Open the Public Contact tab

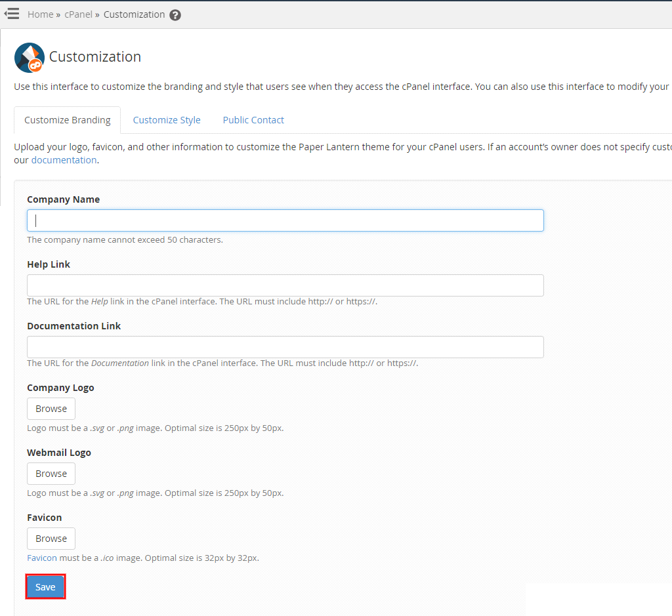pos(253,120)
